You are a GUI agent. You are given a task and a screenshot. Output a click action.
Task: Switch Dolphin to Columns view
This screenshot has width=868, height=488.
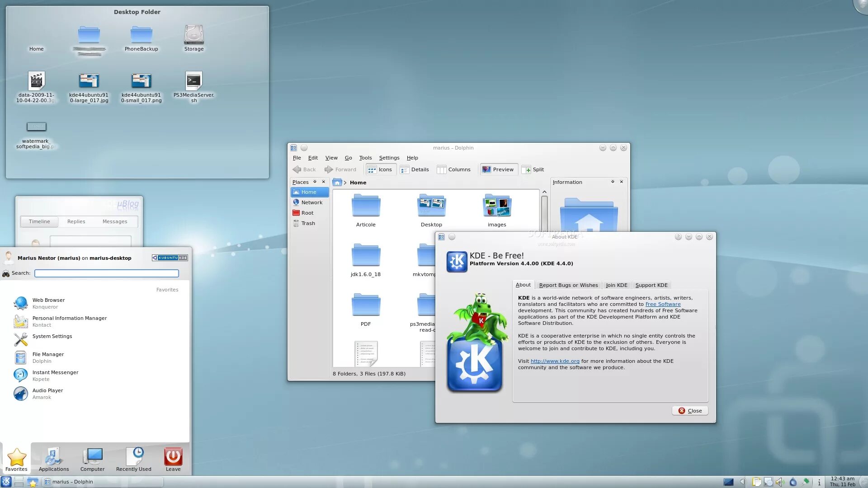pos(453,169)
